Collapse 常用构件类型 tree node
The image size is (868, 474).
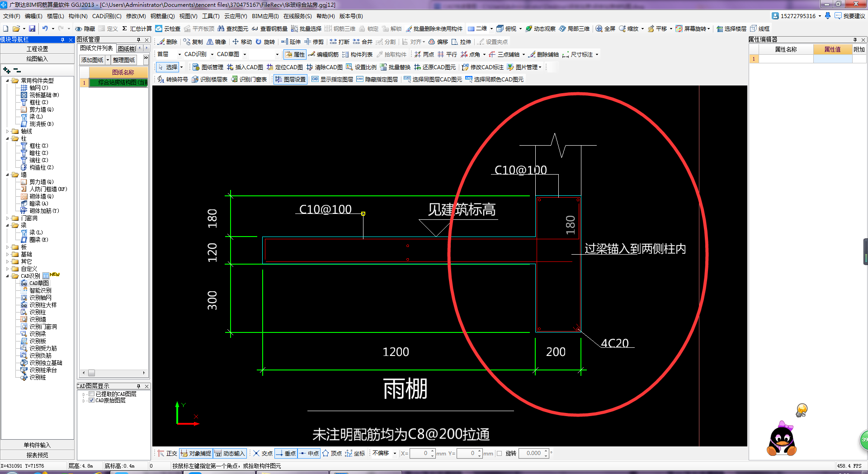click(x=7, y=81)
